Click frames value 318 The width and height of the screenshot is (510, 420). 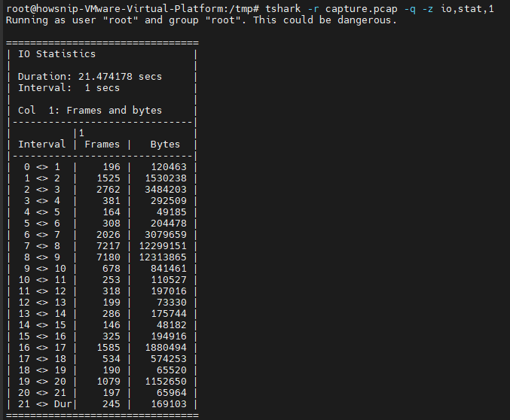point(111,291)
